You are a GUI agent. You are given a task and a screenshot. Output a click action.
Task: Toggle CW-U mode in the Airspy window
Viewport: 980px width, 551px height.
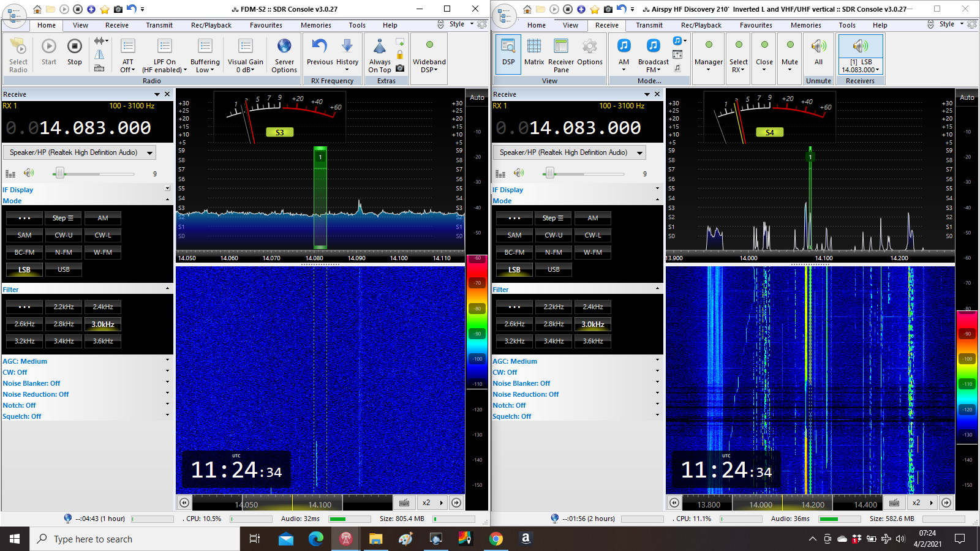tap(554, 235)
